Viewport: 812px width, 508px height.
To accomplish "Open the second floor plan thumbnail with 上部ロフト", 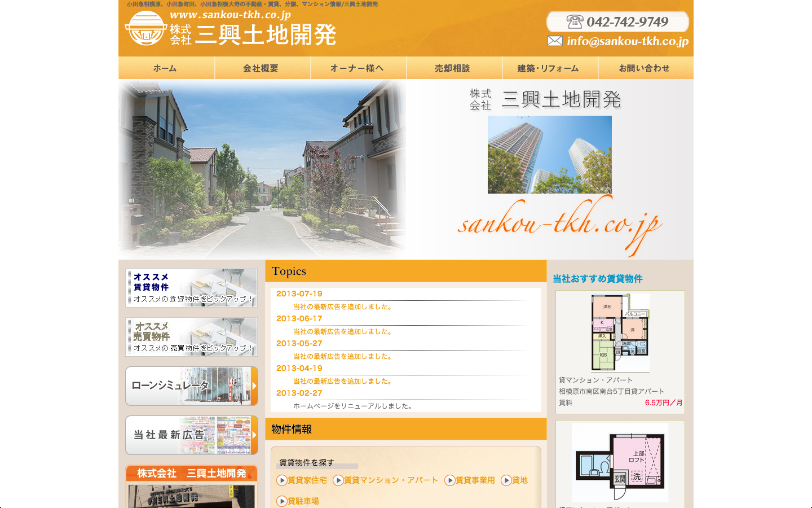I will [x=620, y=463].
